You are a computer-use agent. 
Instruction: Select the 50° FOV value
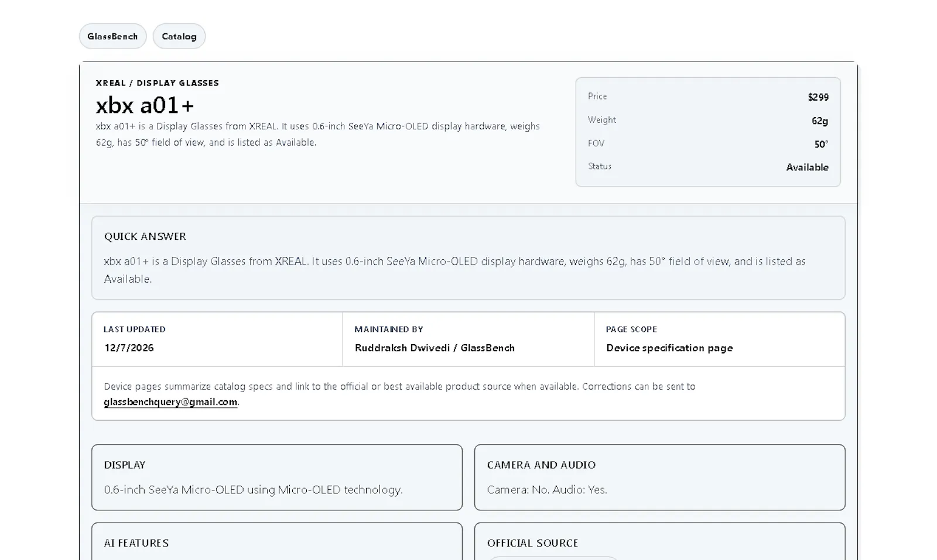(821, 144)
